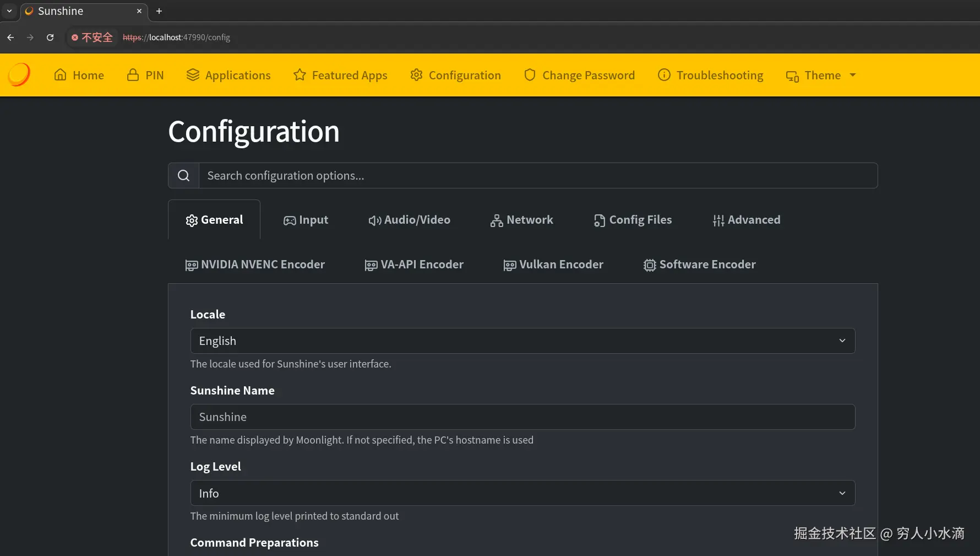Viewport: 980px width, 556px height.
Task: Click the 'Command Preparations' heading
Action: [x=254, y=542]
